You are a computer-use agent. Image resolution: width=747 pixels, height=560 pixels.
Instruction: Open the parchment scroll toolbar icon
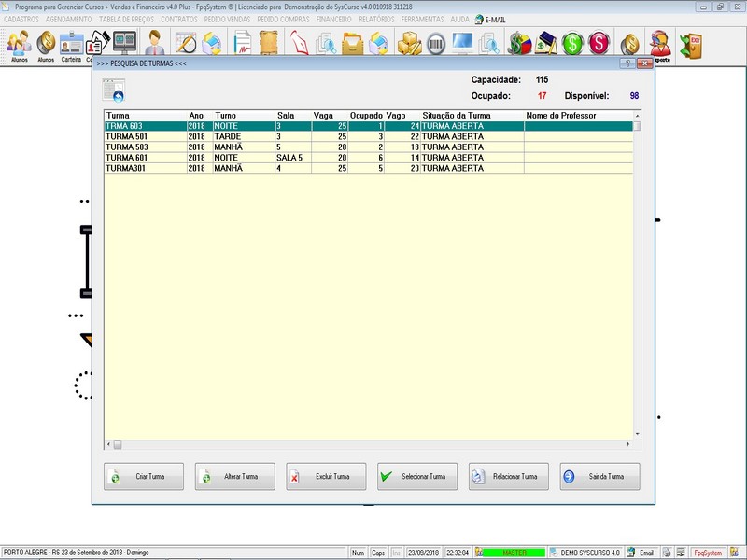(x=269, y=43)
